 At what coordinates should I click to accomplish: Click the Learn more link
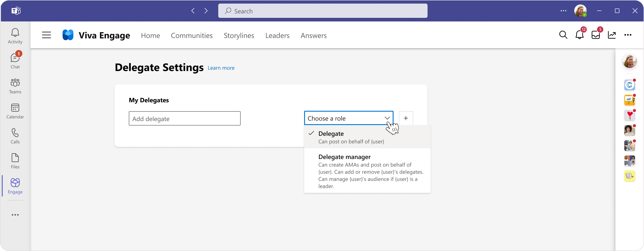click(x=220, y=68)
